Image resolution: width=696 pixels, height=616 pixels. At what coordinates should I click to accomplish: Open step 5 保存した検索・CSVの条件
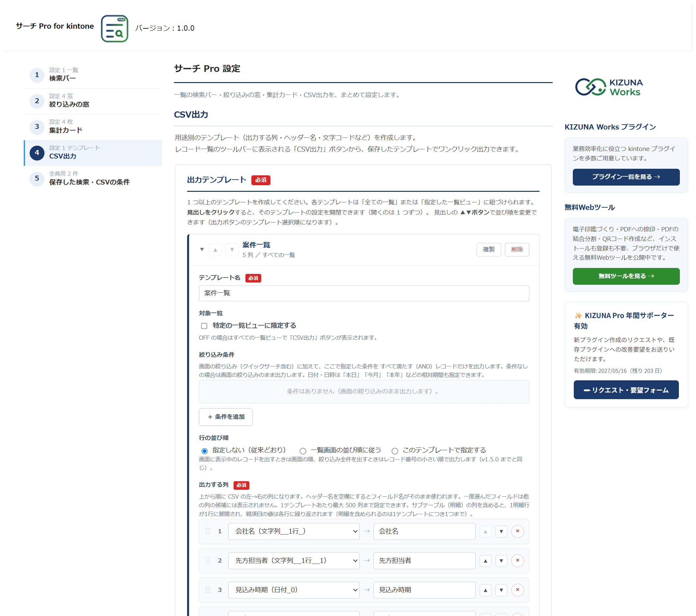point(93,178)
